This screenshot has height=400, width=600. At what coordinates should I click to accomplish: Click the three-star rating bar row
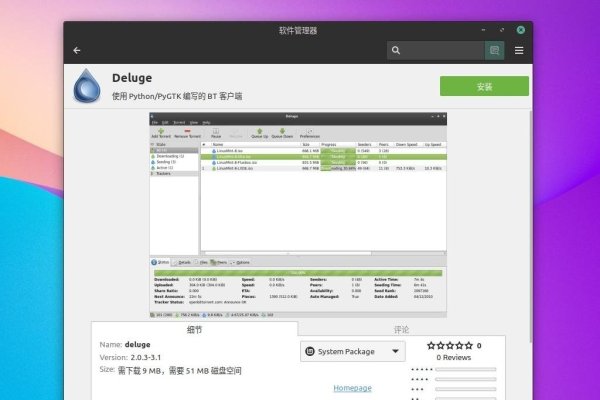453,389
